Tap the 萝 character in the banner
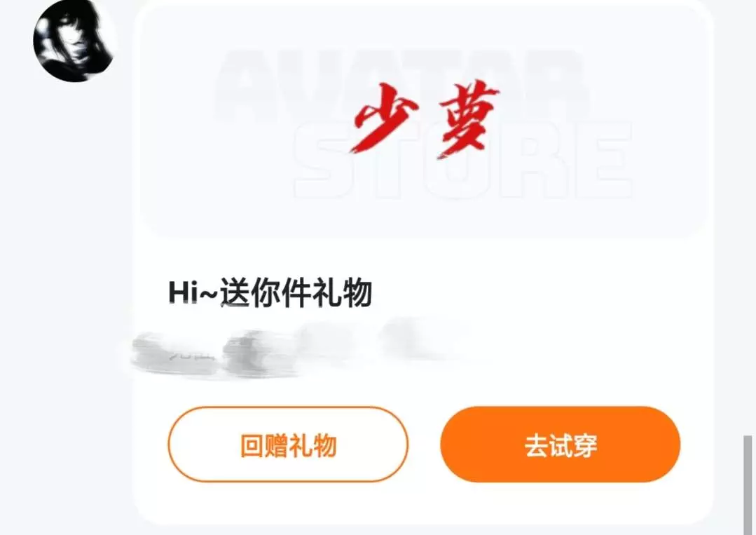The width and height of the screenshot is (756, 535). 469,121
